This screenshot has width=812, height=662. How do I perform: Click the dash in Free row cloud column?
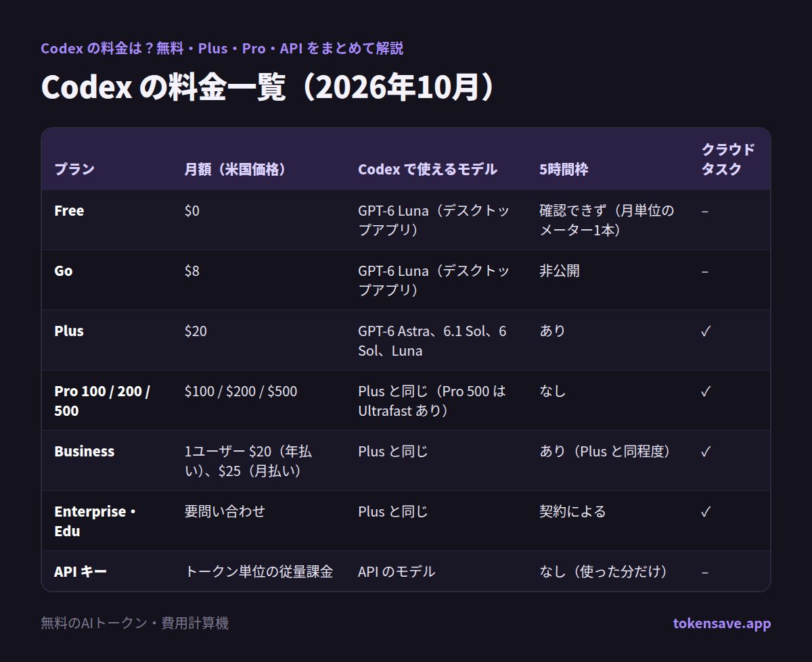[x=705, y=211]
